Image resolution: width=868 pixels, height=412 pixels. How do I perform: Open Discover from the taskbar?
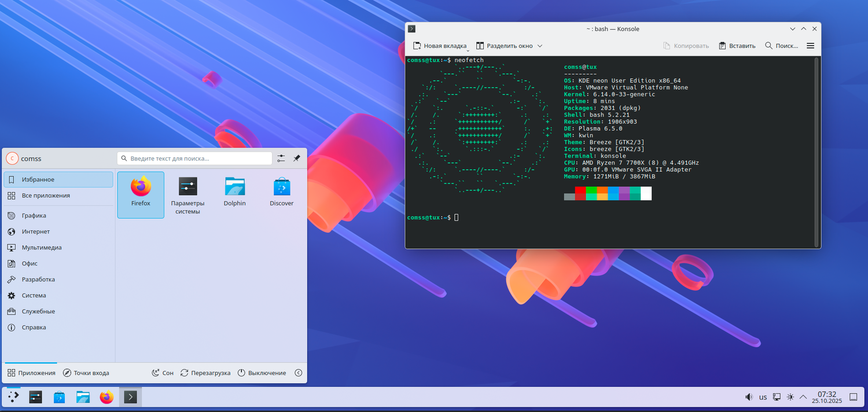point(59,397)
